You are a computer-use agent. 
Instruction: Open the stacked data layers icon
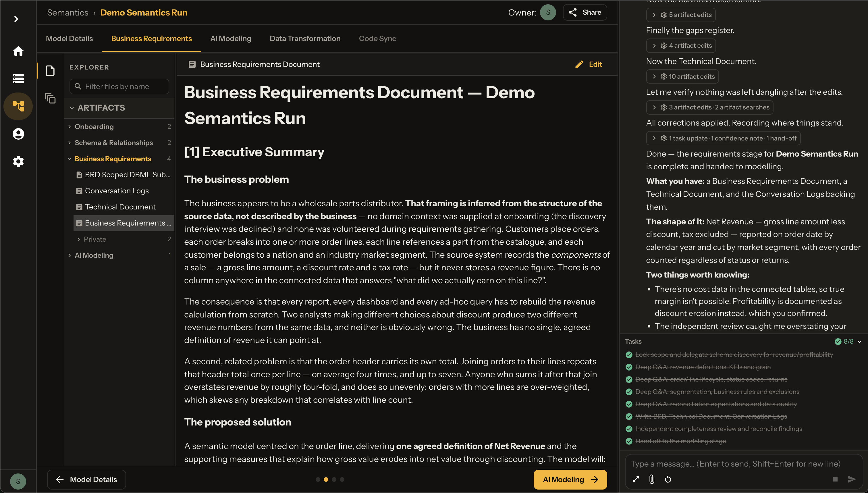18,78
